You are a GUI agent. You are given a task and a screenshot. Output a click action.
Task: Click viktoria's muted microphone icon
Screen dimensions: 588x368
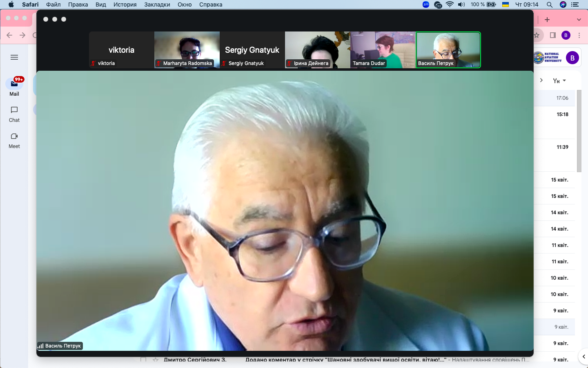94,63
